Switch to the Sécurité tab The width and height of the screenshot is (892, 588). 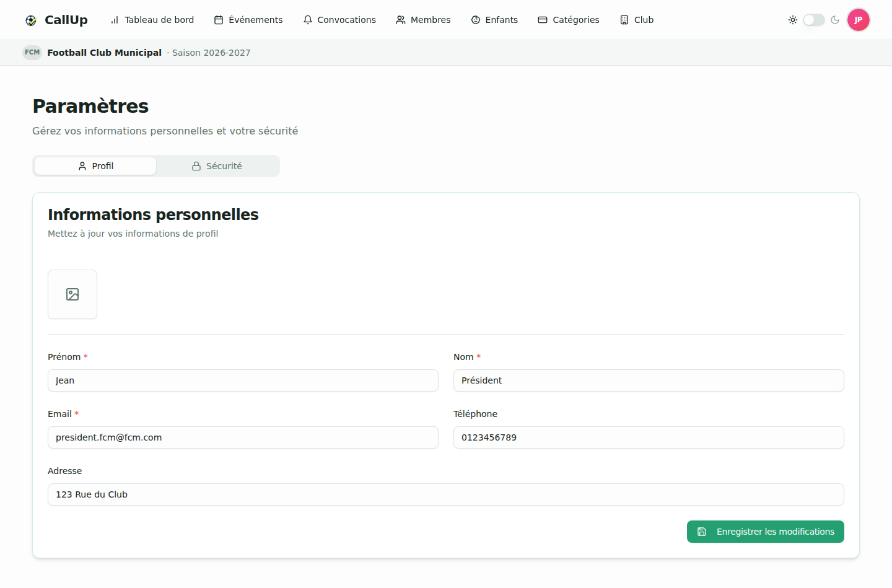coord(217,166)
